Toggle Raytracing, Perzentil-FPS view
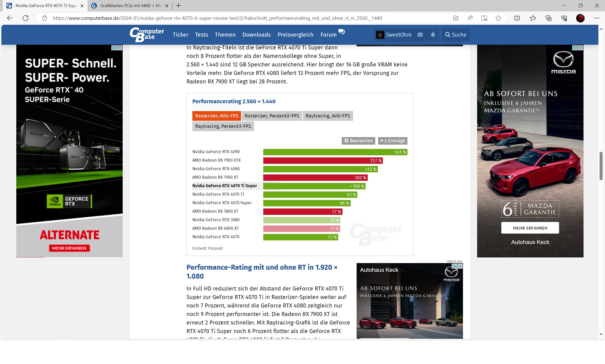 click(x=223, y=126)
